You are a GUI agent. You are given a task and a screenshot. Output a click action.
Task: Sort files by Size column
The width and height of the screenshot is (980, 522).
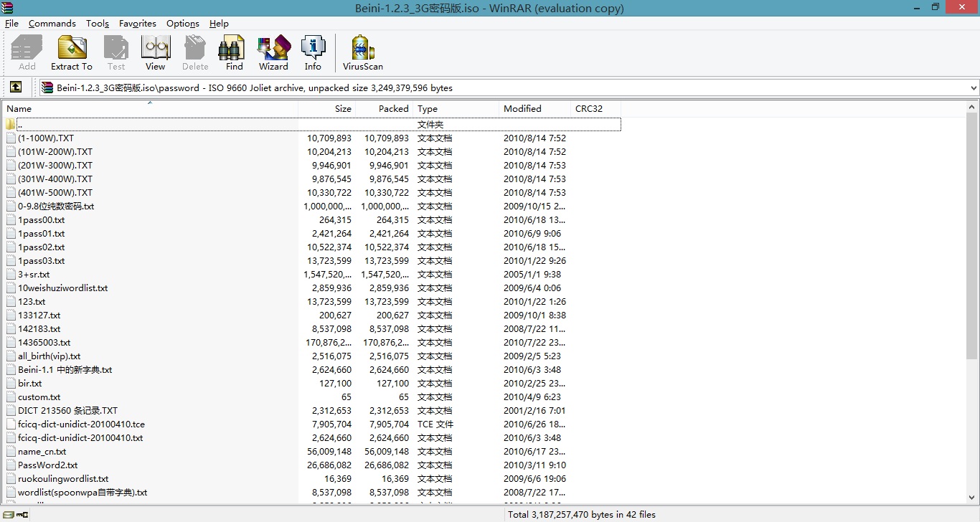326,108
